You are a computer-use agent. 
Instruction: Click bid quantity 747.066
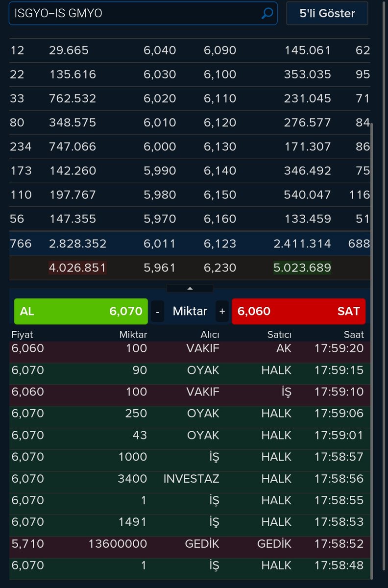click(x=73, y=147)
